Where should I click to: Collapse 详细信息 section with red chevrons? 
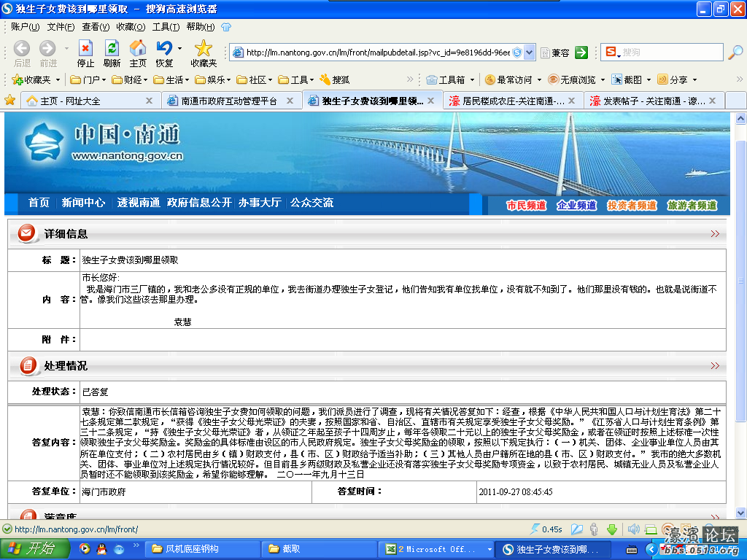click(x=715, y=233)
